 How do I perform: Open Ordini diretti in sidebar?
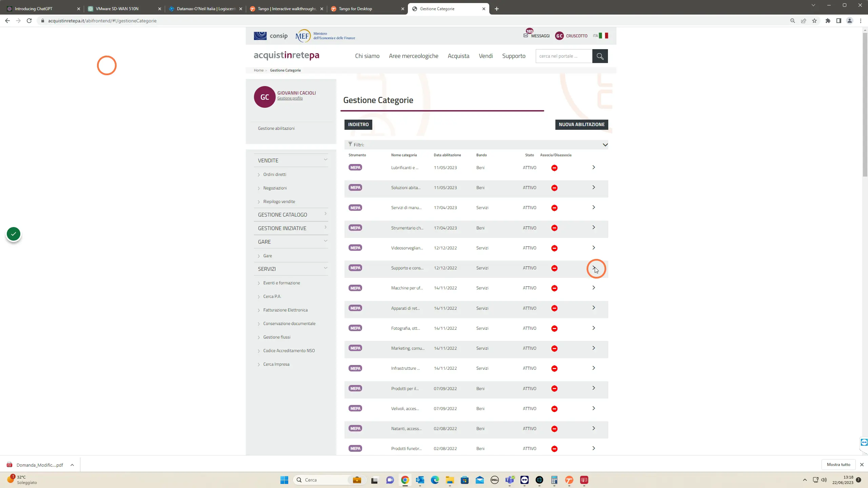pyautogui.click(x=275, y=175)
